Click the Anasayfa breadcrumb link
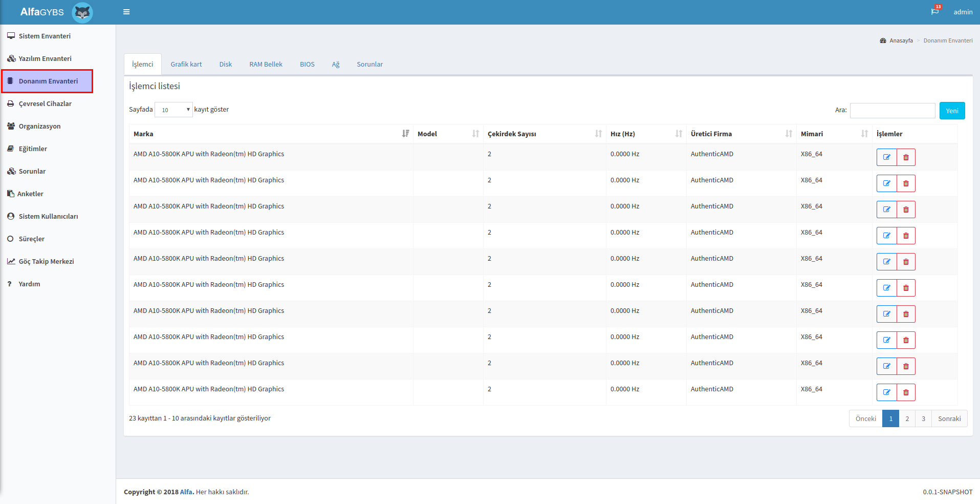The image size is (980, 504). point(901,40)
